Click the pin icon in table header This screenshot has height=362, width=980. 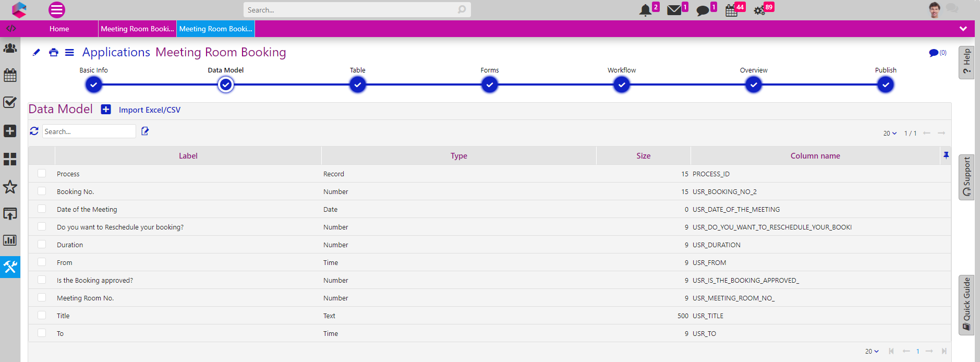click(x=946, y=155)
